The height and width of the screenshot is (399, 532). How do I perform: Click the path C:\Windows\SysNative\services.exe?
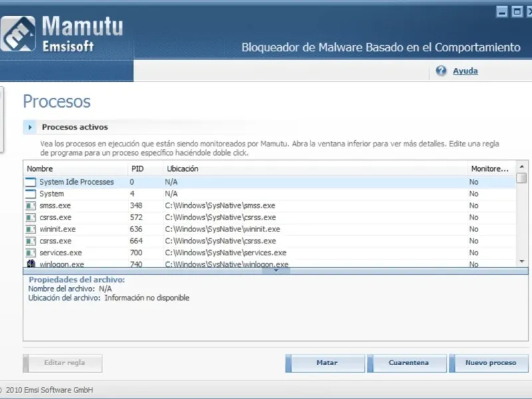[225, 253]
